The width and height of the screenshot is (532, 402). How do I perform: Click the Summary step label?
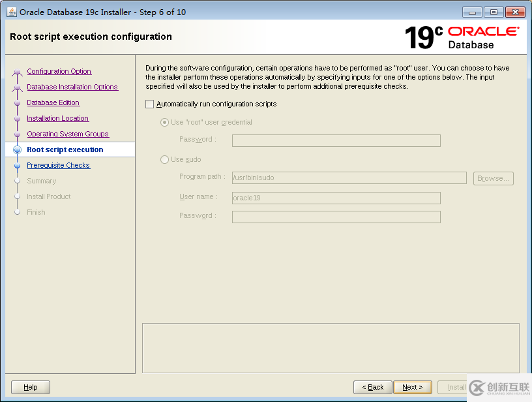[x=41, y=181]
